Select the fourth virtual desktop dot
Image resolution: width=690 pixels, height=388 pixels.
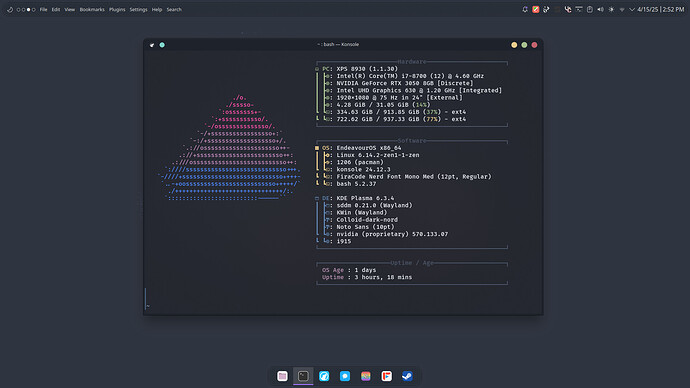pos(33,9)
